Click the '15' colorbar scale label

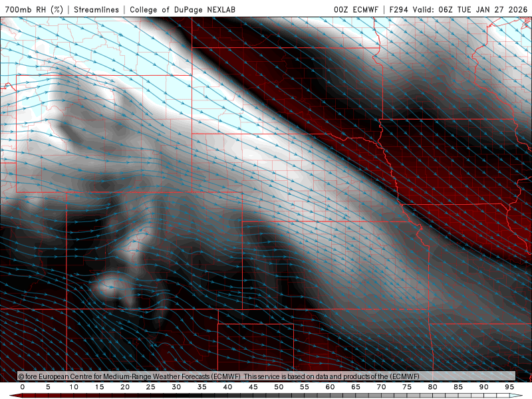(x=99, y=387)
